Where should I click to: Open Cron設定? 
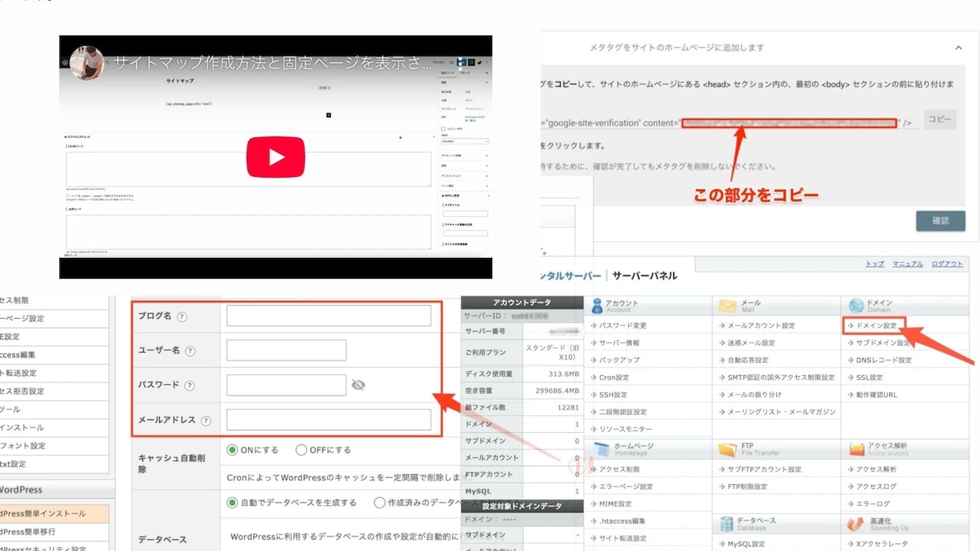point(614,378)
